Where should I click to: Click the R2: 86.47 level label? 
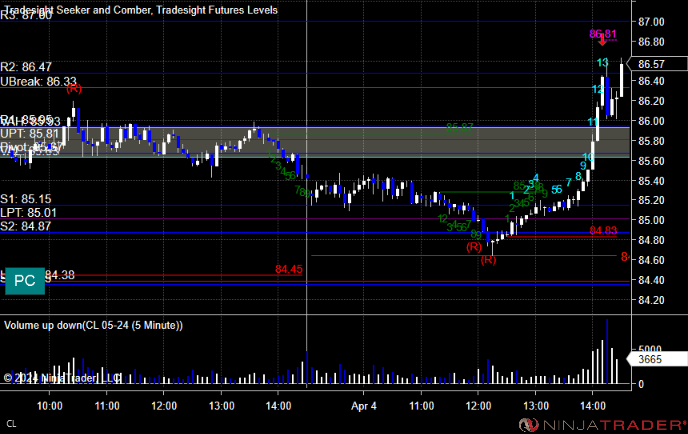(26, 67)
